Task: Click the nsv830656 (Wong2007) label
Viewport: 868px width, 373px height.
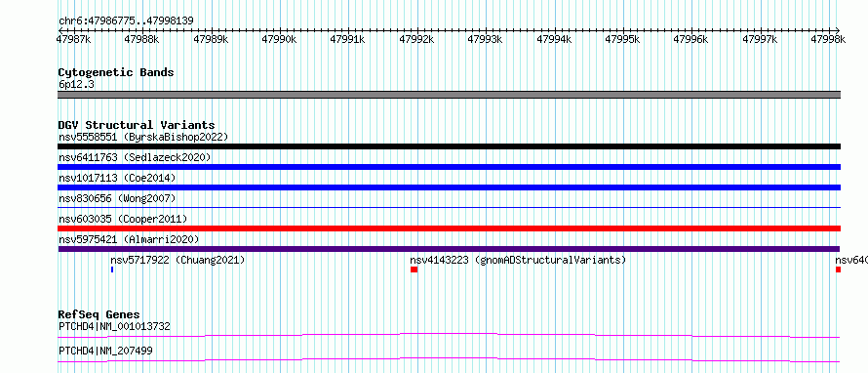Action: click(x=117, y=198)
